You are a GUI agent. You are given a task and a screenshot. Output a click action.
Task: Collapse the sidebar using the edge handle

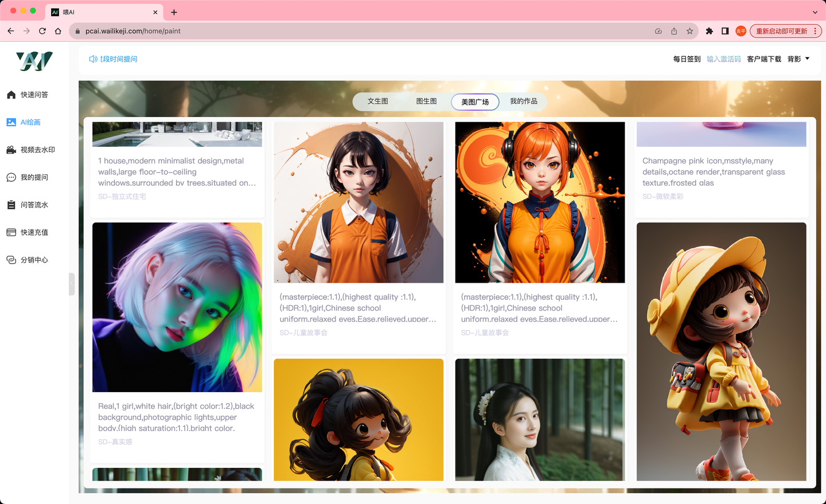pyautogui.click(x=72, y=284)
